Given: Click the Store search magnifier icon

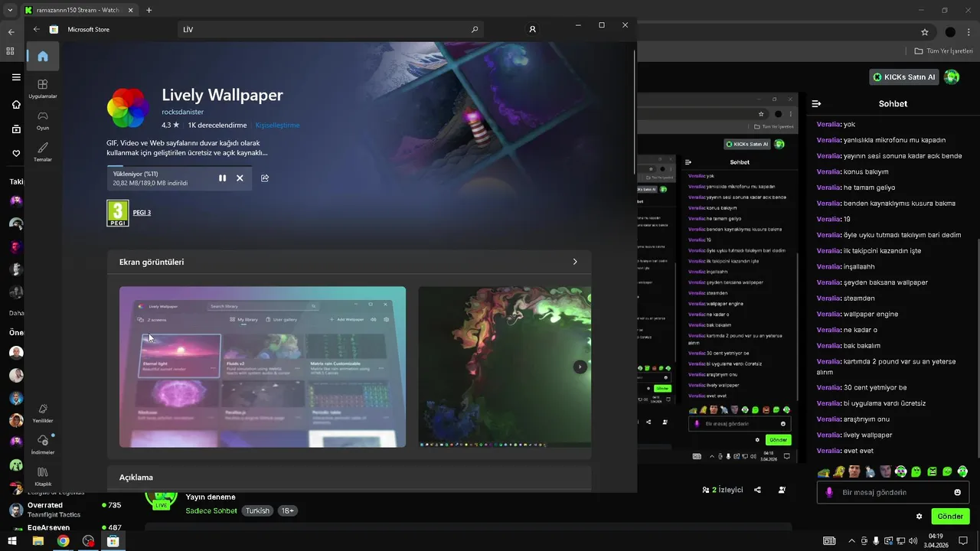Looking at the screenshot, I should coord(475,29).
